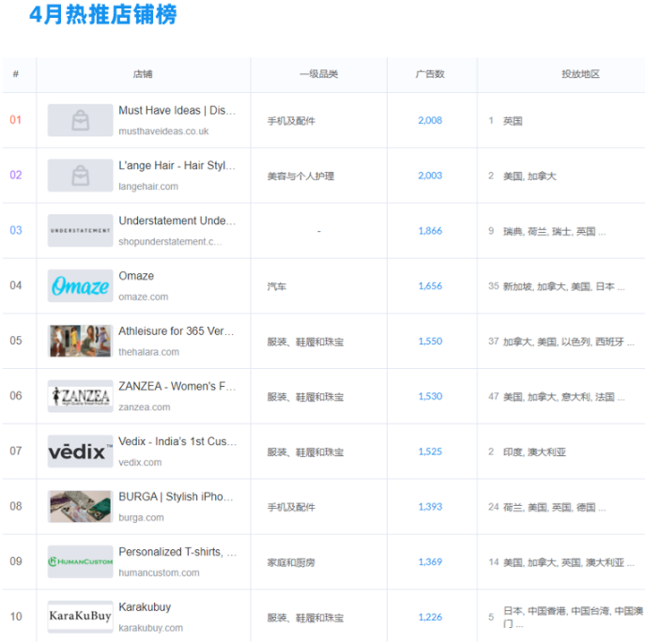Open the Omaze logo thumbnail
645x644 pixels.
(x=81, y=286)
